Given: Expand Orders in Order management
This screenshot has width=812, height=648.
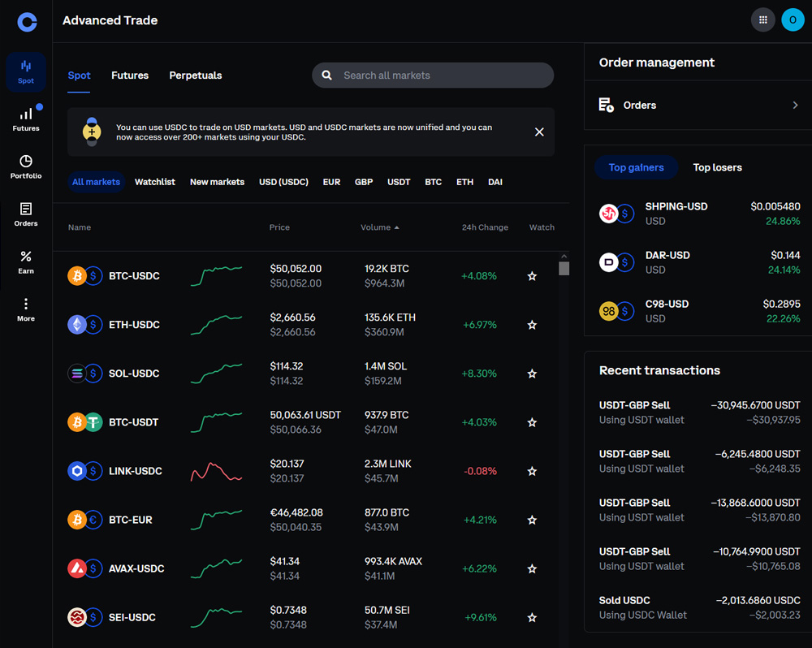Looking at the screenshot, I should (x=795, y=105).
